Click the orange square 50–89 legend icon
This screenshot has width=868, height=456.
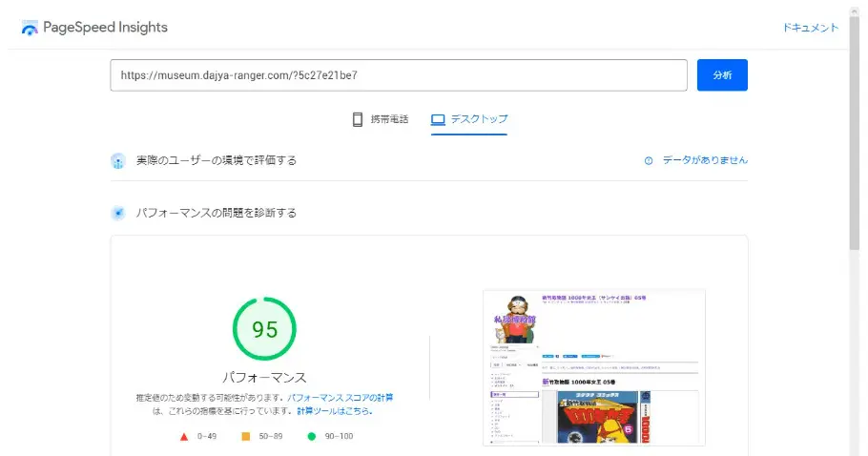pyautogui.click(x=246, y=436)
